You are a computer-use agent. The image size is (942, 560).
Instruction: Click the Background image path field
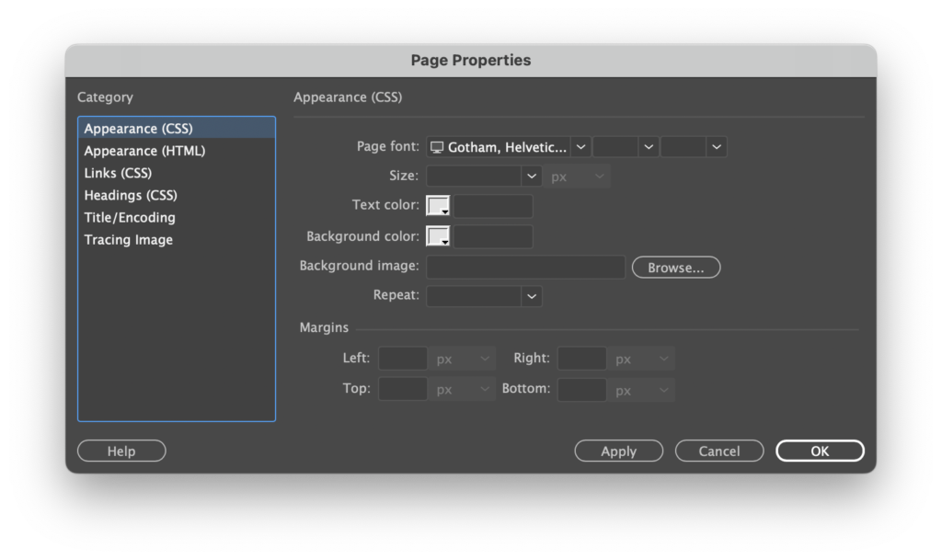(526, 267)
